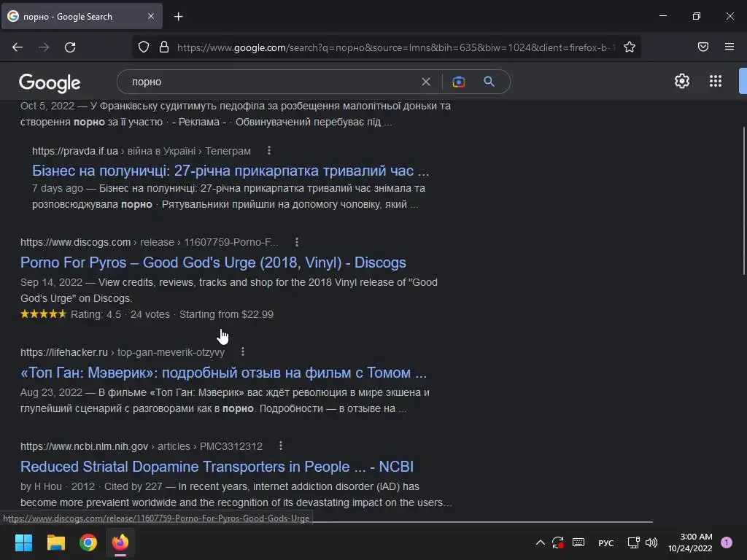Open File Explorer from the taskbar
Image resolution: width=747 pixels, height=560 pixels.
point(55,542)
